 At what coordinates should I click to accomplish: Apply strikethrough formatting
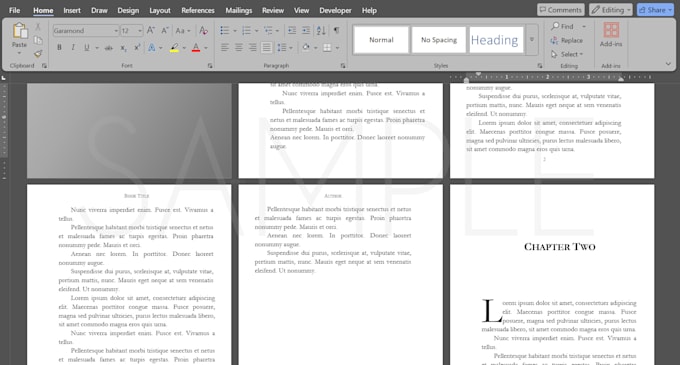point(109,48)
